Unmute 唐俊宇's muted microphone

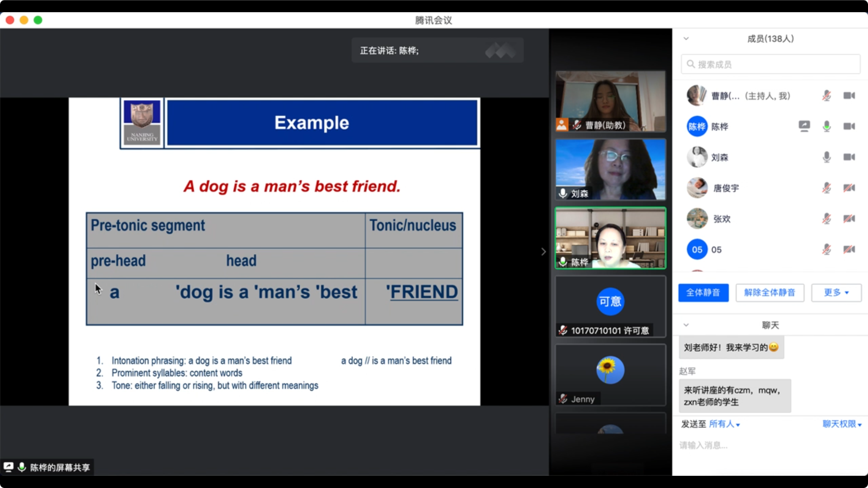(826, 188)
